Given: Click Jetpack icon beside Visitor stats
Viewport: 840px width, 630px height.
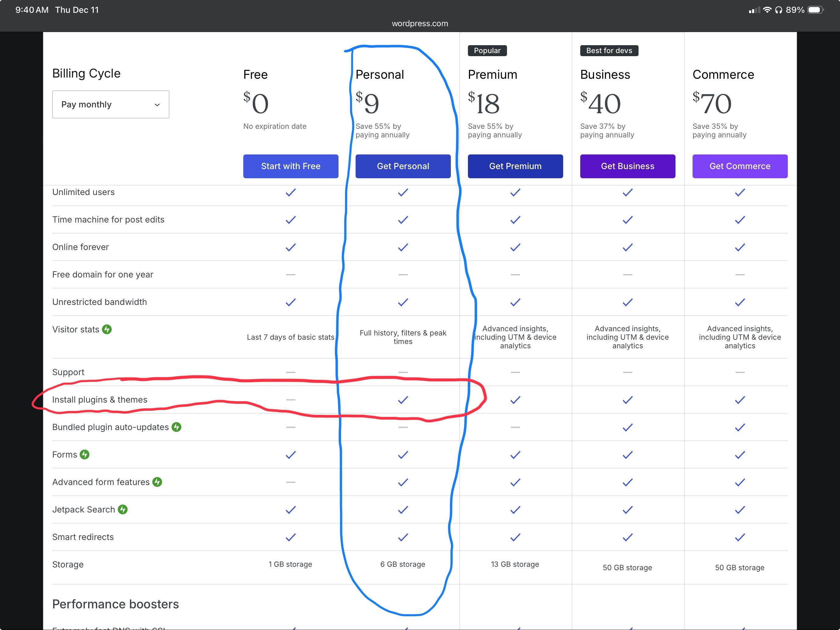Looking at the screenshot, I should coord(107,329).
